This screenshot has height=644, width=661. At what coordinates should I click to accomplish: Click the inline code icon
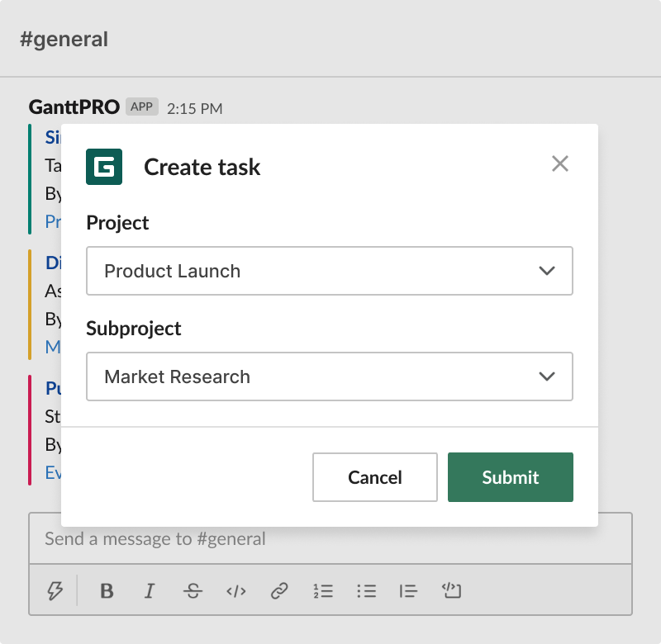click(x=235, y=591)
